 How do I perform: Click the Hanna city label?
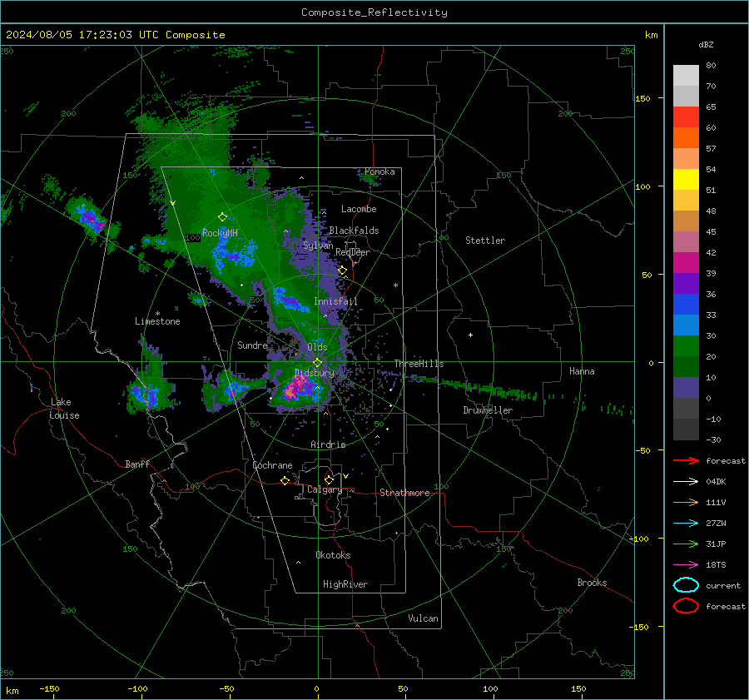click(x=582, y=371)
